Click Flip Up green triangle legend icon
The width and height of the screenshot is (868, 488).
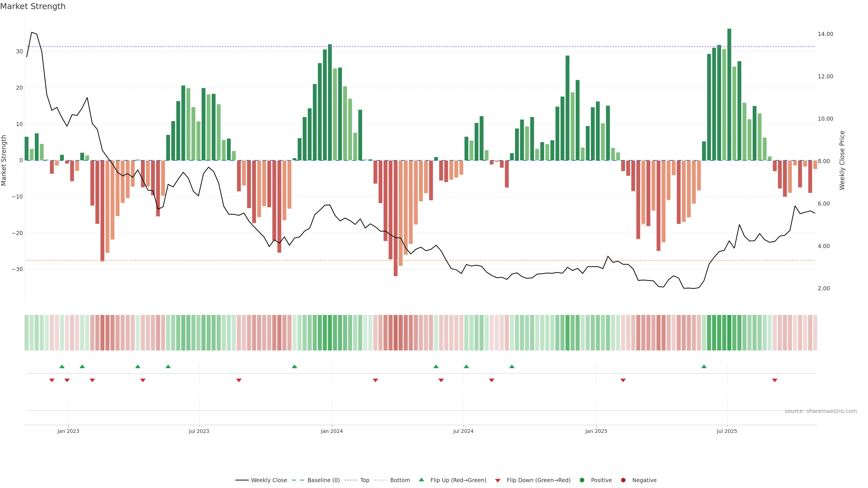tap(421, 480)
